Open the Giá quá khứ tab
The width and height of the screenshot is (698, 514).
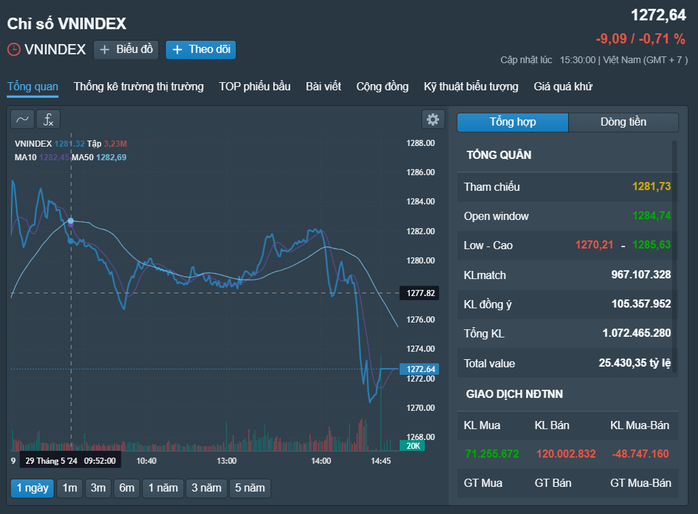563,87
